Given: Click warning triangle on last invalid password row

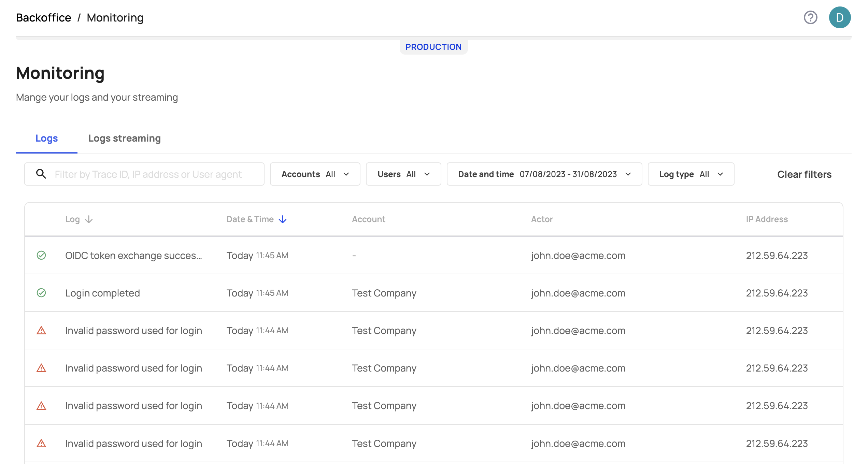Looking at the screenshot, I should [41, 443].
